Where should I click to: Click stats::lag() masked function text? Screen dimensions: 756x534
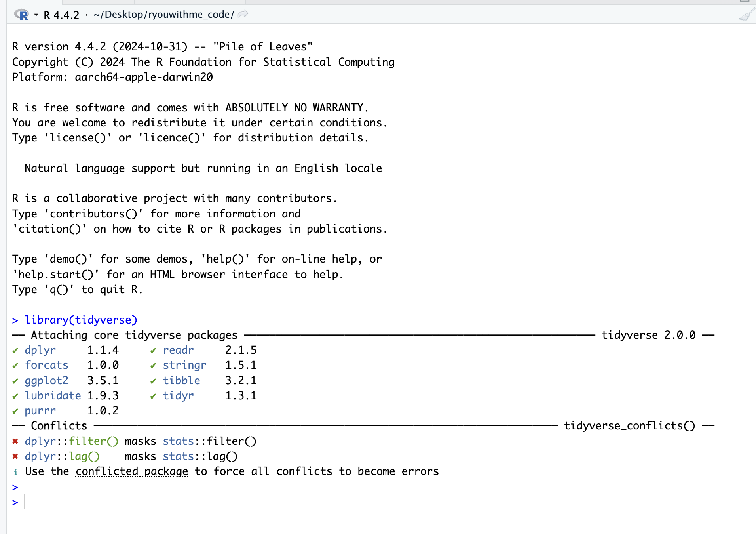coord(200,456)
